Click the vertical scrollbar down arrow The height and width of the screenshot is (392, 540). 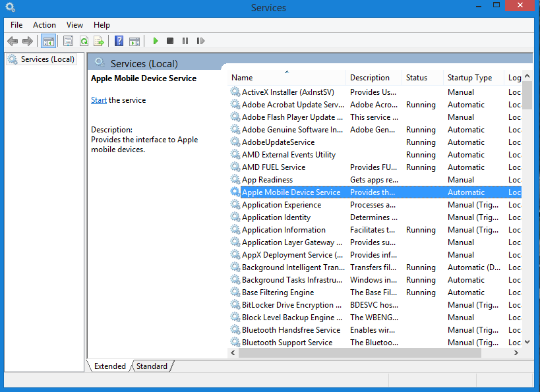pos(527,342)
